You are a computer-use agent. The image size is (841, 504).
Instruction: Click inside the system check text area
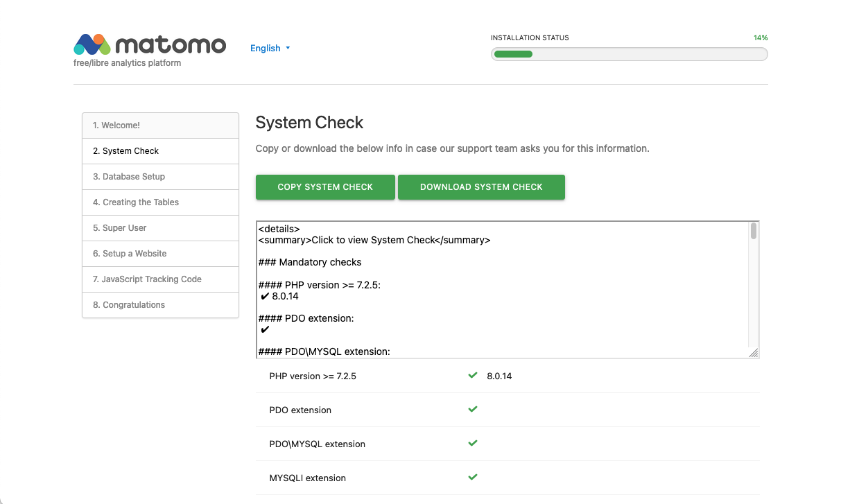point(507,290)
